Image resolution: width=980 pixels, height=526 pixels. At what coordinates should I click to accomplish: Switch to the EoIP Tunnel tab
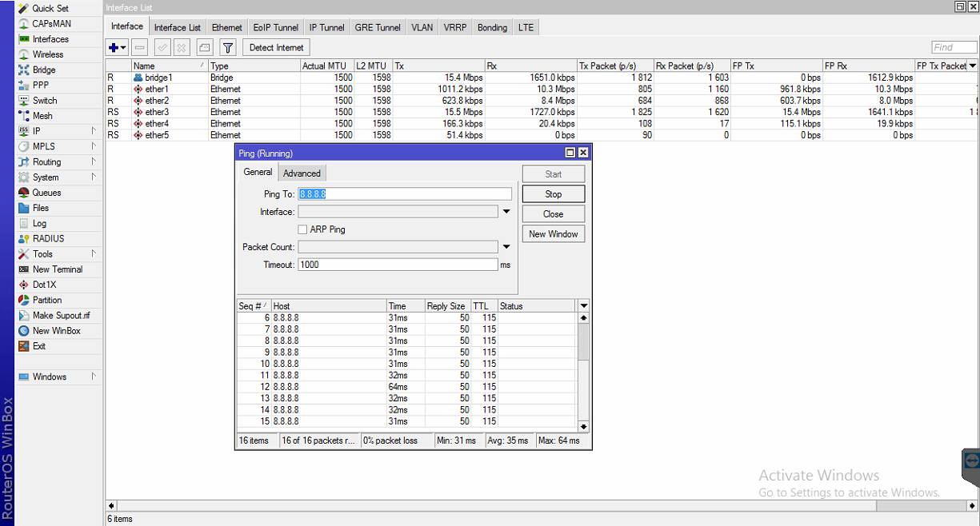coord(275,27)
